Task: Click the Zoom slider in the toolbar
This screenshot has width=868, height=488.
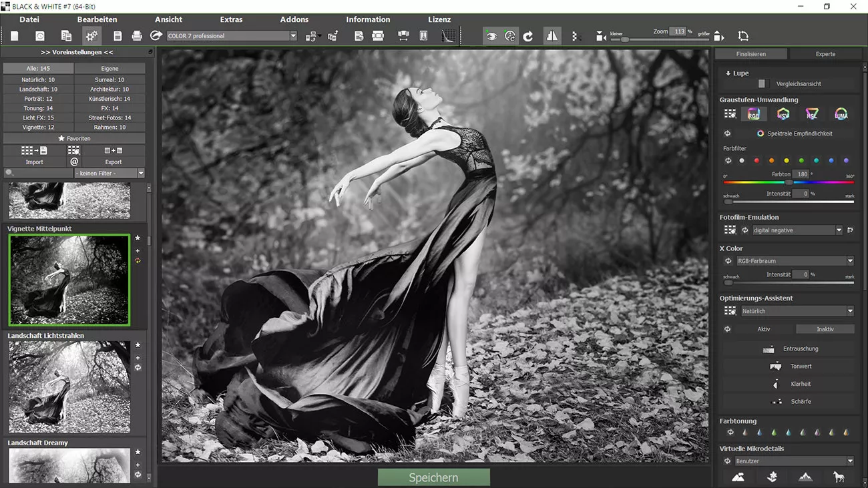Action: coord(661,39)
